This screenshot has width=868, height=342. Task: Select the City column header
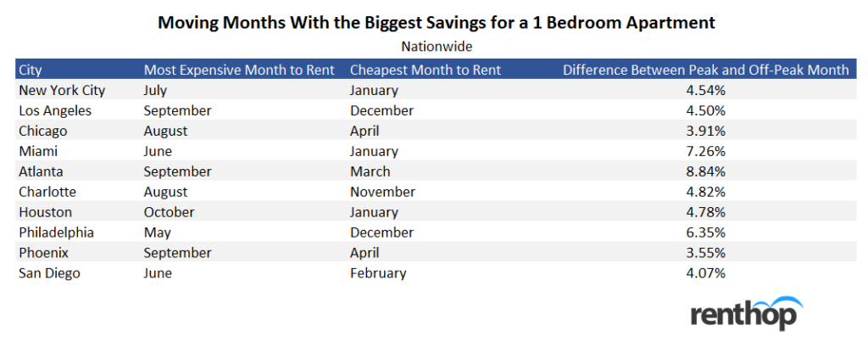click(x=30, y=70)
